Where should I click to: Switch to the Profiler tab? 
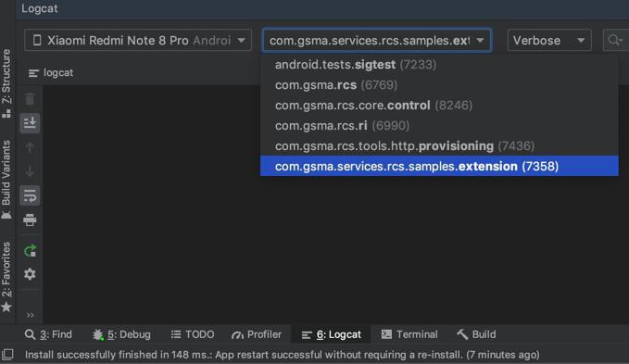click(x=257, y=334)
